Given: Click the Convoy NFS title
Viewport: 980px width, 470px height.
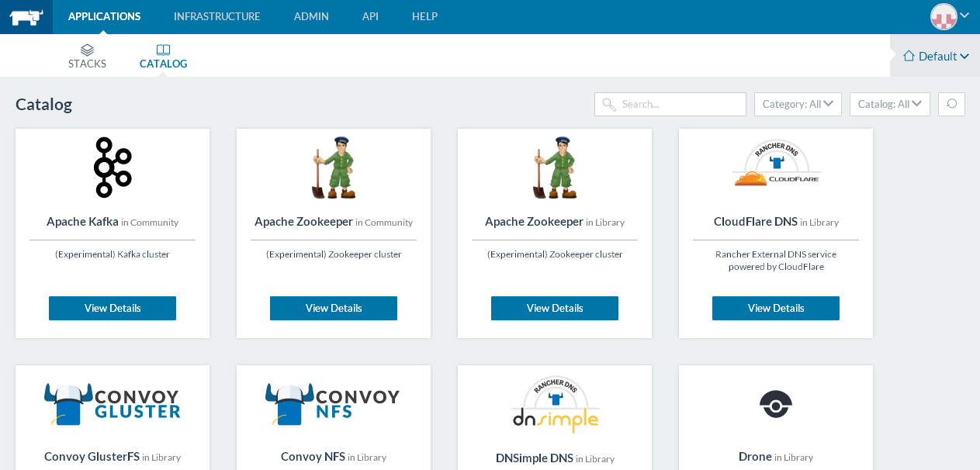Looking at the screenshot, I should (313, 456).
